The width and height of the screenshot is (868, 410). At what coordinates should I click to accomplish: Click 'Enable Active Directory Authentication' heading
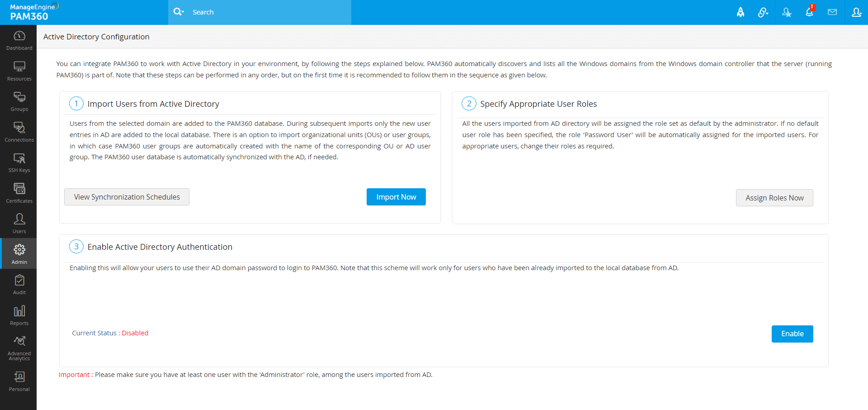coord(160,247)
